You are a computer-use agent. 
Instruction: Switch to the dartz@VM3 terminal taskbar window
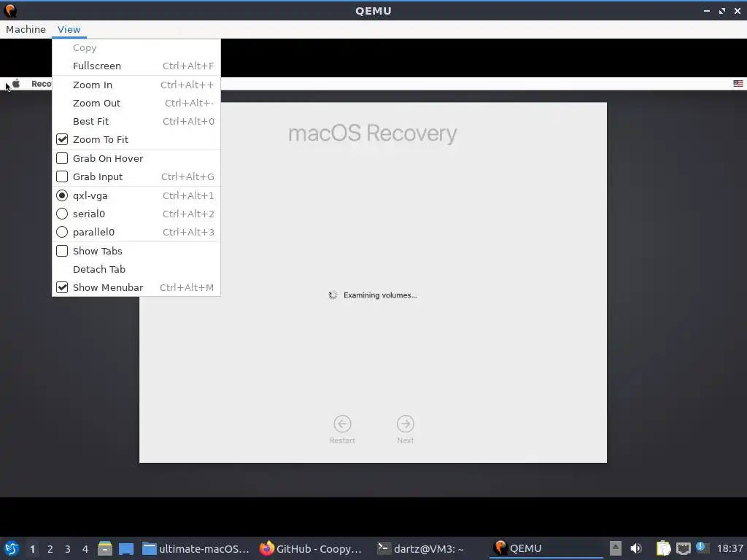420,548
